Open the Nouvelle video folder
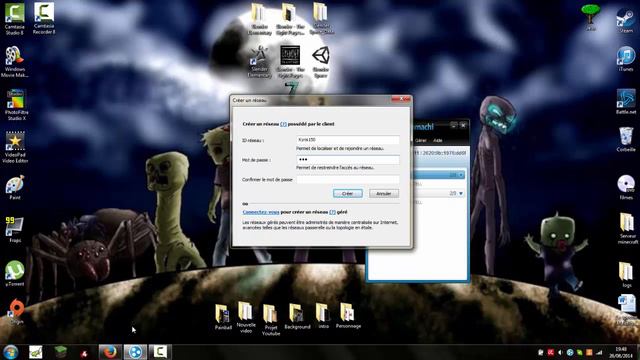The image size is (640, 360). coord(246,318)
